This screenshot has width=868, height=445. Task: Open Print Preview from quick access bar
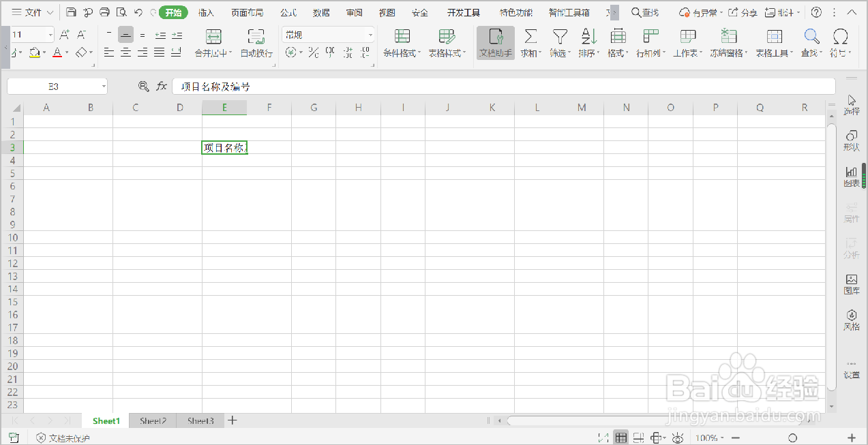pos(121,12)
